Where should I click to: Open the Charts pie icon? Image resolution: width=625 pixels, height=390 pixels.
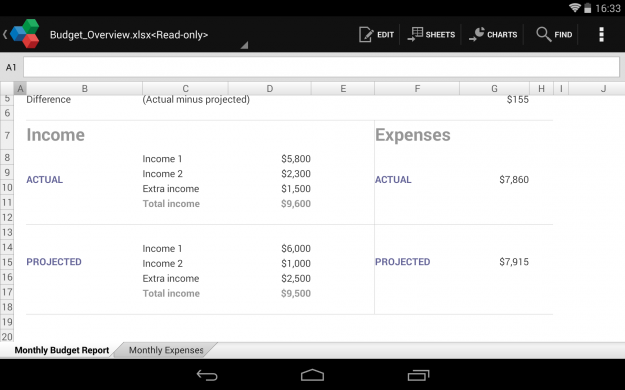477,34
